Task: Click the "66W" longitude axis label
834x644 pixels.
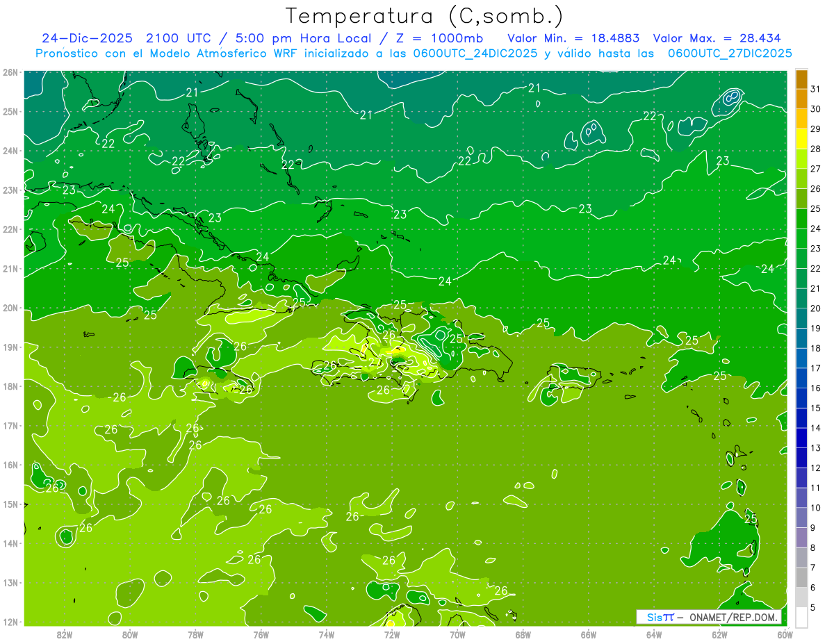Action: 589,634
